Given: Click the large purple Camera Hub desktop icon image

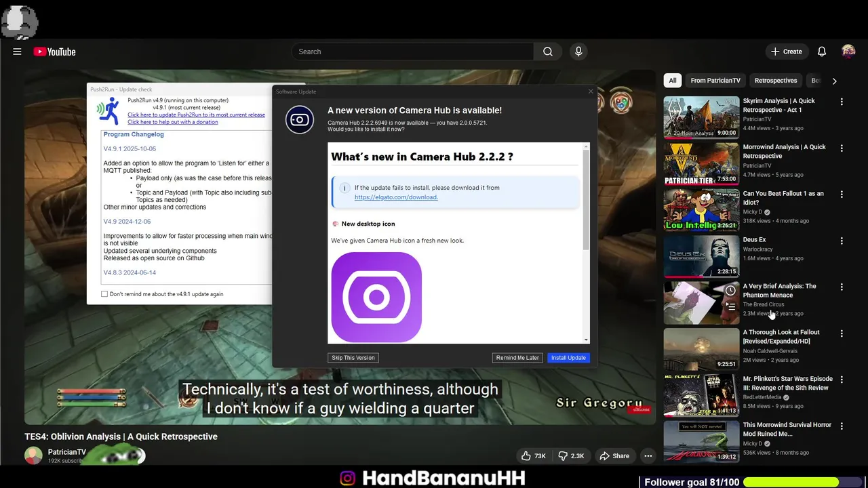Looking at the screenshot, I should [376, 297].
